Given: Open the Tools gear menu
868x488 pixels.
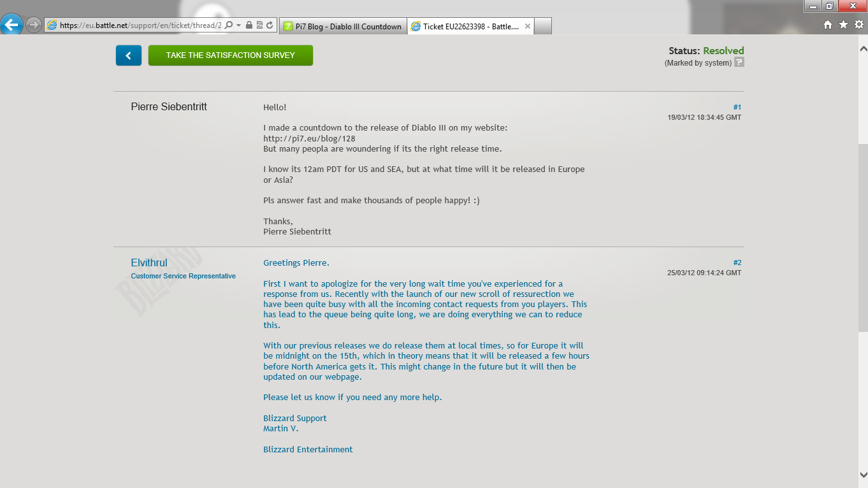Looking at the screenshot, I should [858, 25].
